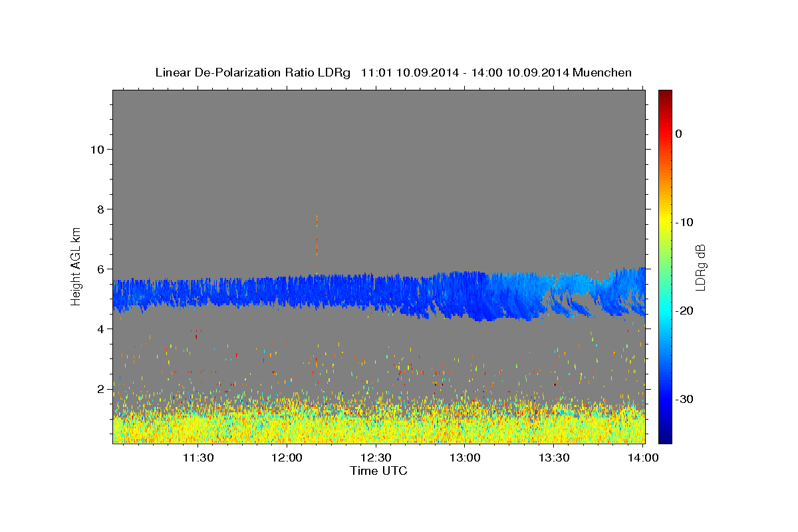798x532 pixels.
Task: Click the 11:30 time tick label
Action: click(198, 458)
